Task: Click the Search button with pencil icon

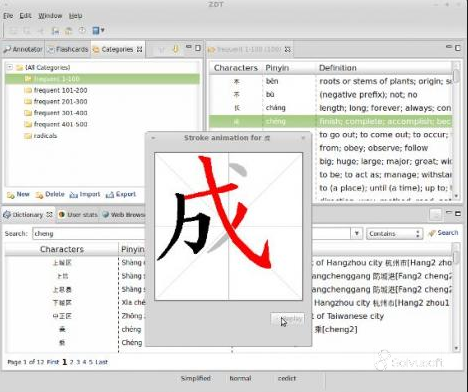Action: pos(443,233)
